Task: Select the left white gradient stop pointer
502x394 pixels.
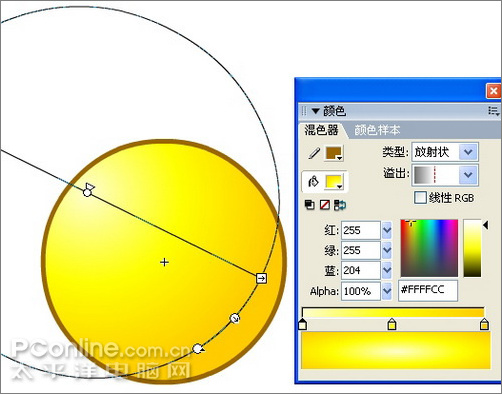Action: pos(302,324)
